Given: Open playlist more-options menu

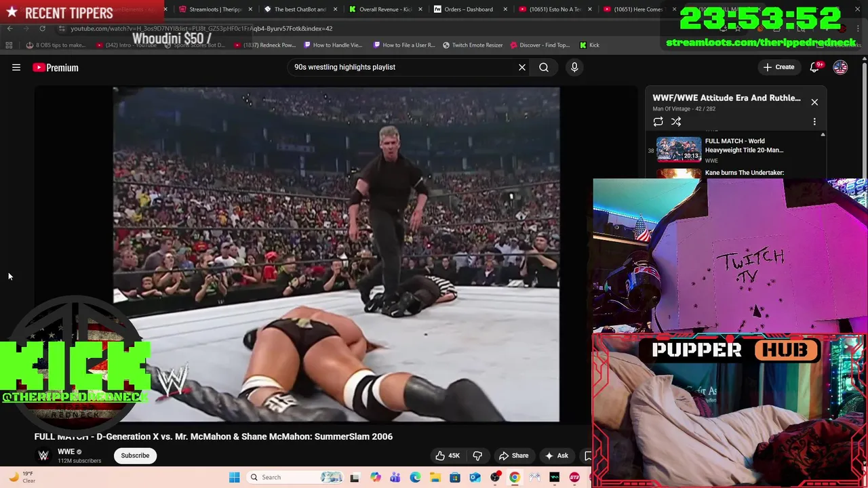Looking at the screenshot, I should tap(814, 121).
